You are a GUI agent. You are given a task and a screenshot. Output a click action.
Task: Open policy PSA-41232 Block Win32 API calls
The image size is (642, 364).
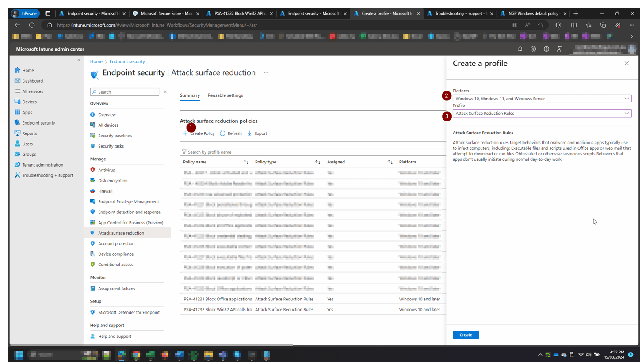[x=218, y=310]
